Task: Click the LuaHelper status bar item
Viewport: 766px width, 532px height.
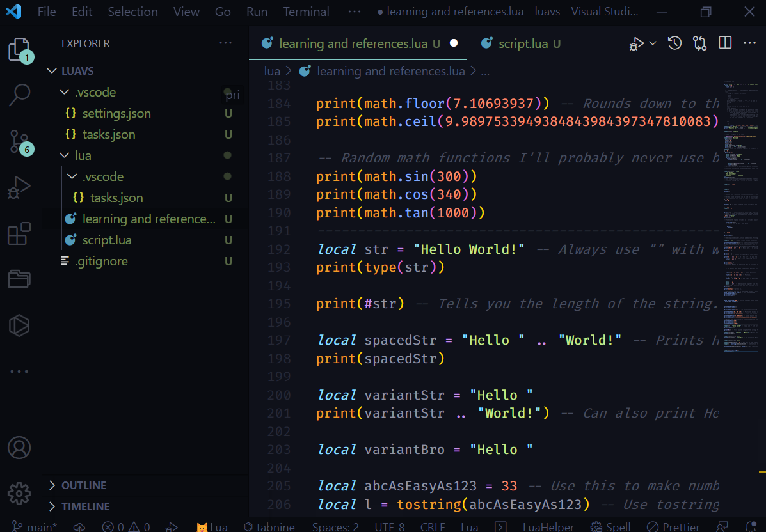Action: (x=548, y=527)
